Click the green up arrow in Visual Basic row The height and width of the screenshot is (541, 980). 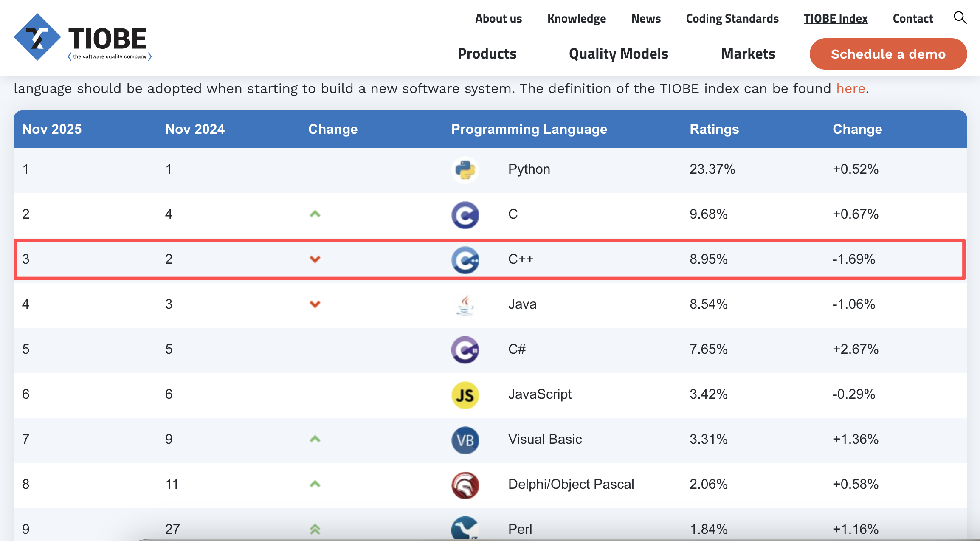coord(315,439)
